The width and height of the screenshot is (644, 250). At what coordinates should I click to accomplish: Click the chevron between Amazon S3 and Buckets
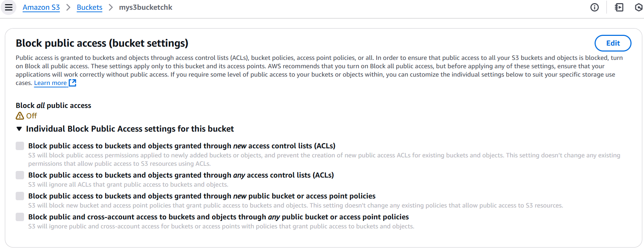68,7
